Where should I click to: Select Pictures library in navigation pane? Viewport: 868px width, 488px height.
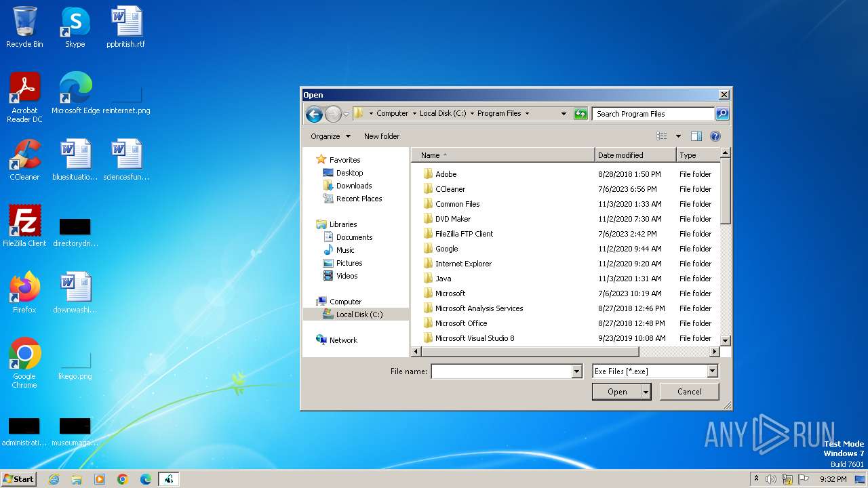[x=349, y=263]
